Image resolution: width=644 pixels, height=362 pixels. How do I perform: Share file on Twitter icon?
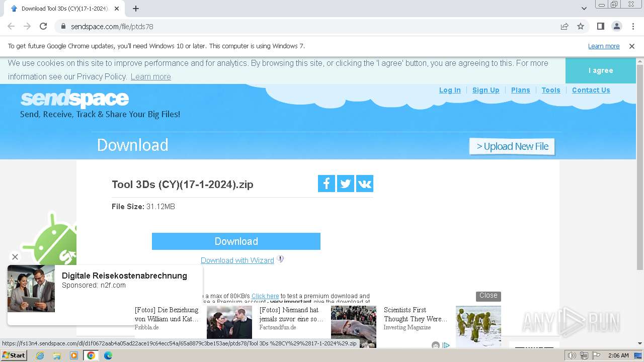point(346,184)
